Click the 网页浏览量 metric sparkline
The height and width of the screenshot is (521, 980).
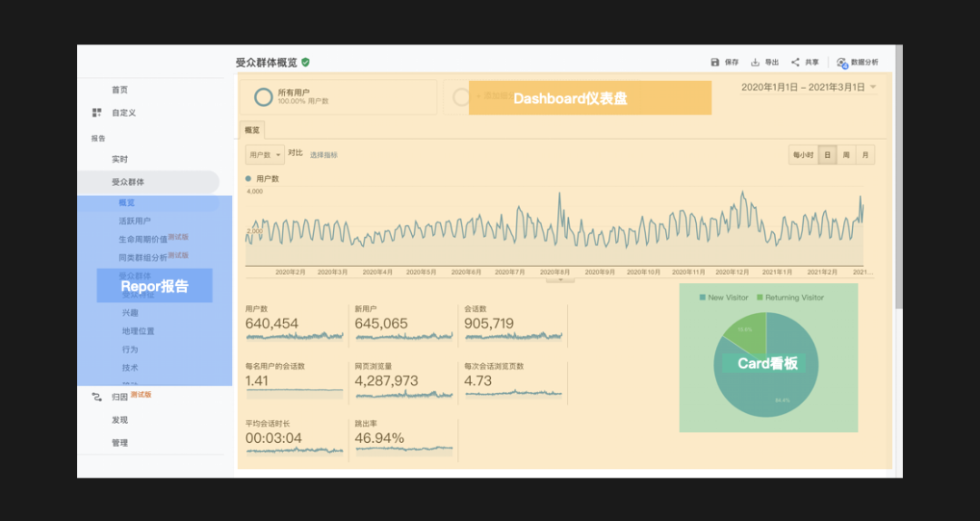[403, 395]
